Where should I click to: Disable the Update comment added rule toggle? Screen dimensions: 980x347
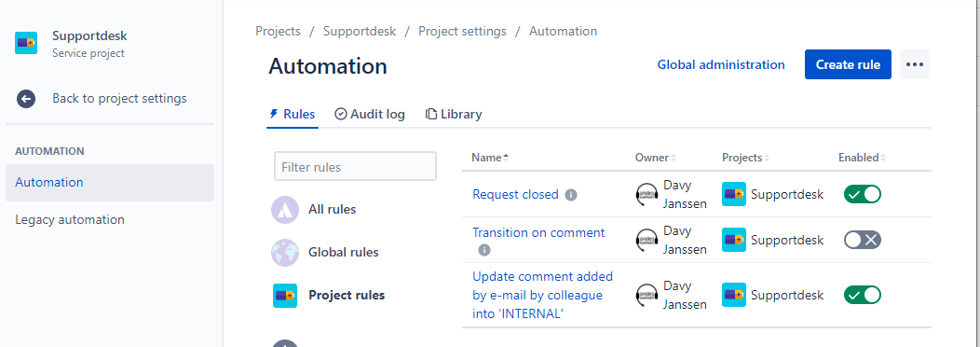(x=862, y=295)
